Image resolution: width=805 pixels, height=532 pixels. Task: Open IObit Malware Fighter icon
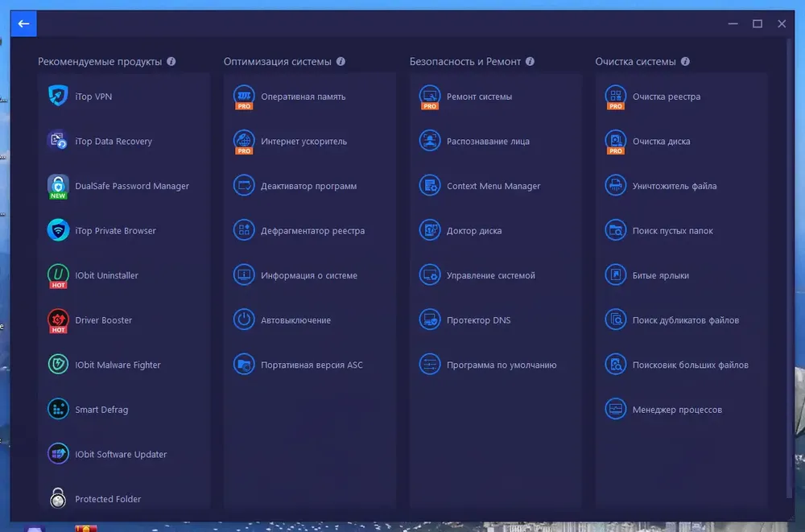click(58, 364)
